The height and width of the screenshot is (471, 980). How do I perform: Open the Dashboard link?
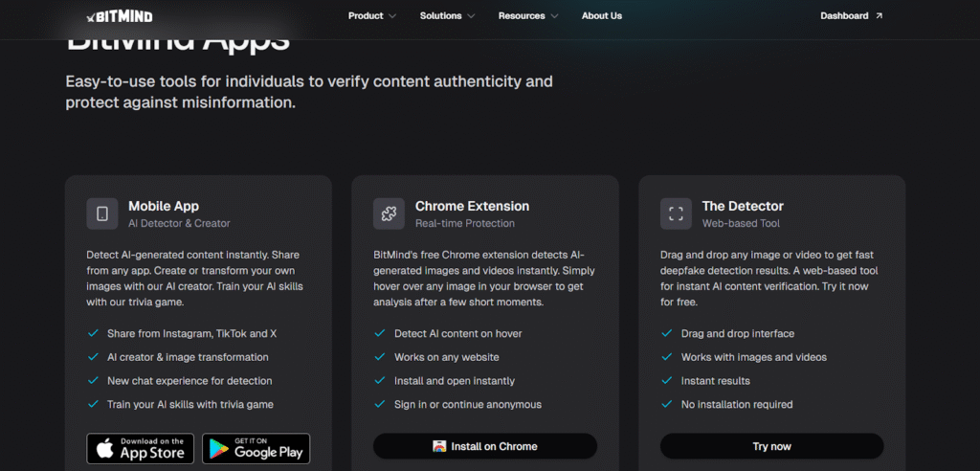click(x=844, y=16)
